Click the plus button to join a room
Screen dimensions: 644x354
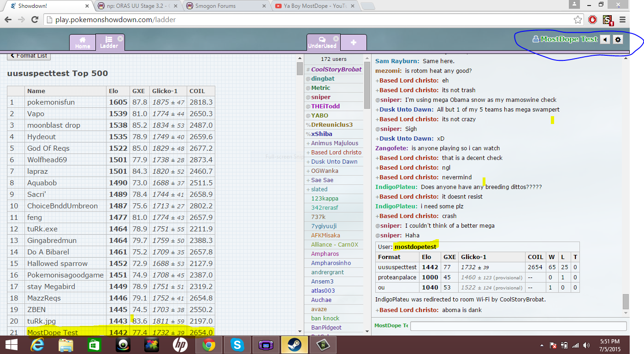354,42
